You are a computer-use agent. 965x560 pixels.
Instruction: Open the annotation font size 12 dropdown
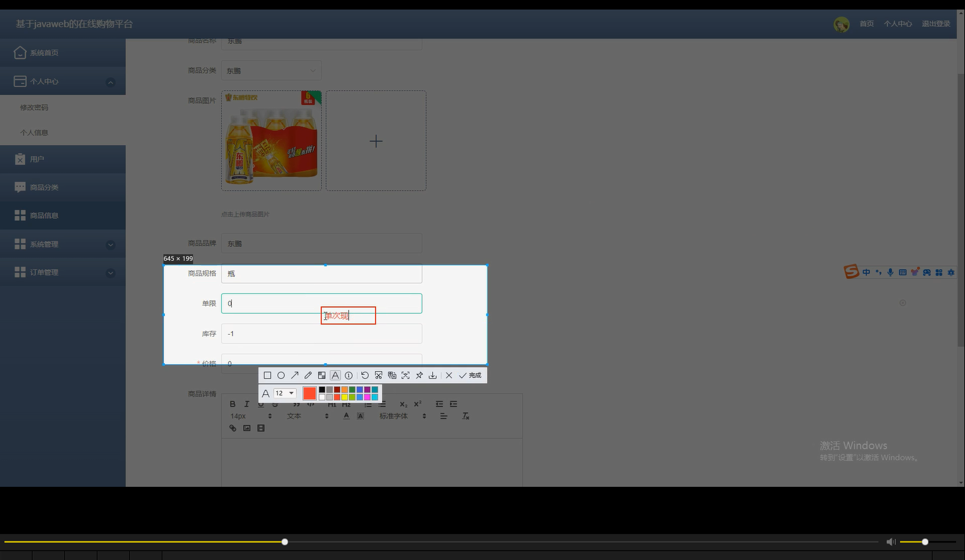285,393
